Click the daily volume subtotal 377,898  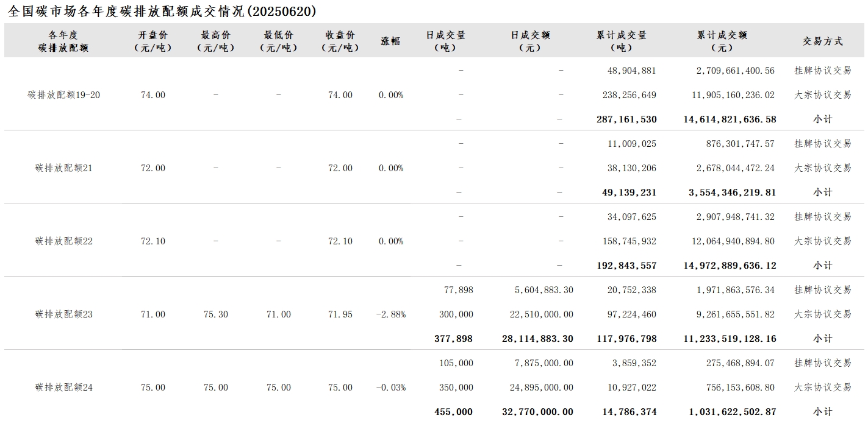(x=453, y=339)
